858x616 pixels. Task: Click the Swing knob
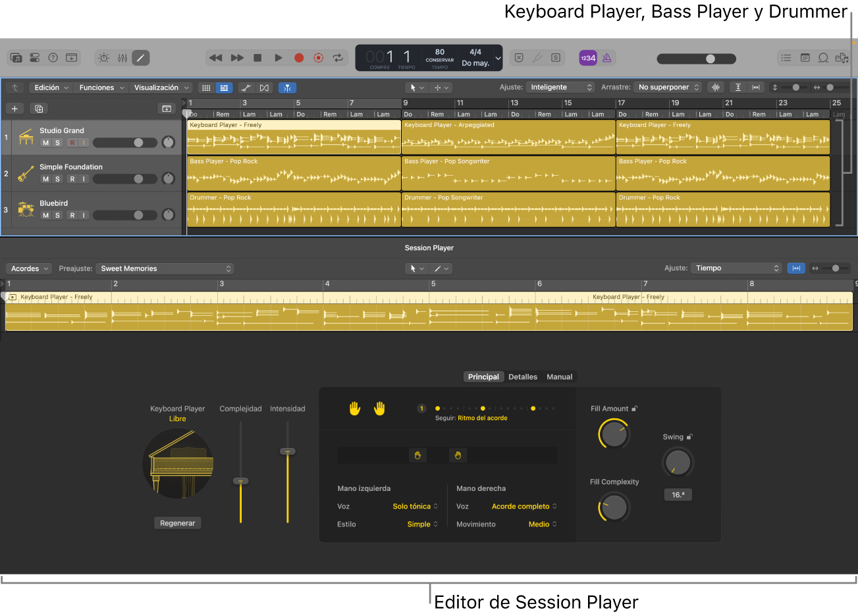pyautogui.click(x=678, y=463)
